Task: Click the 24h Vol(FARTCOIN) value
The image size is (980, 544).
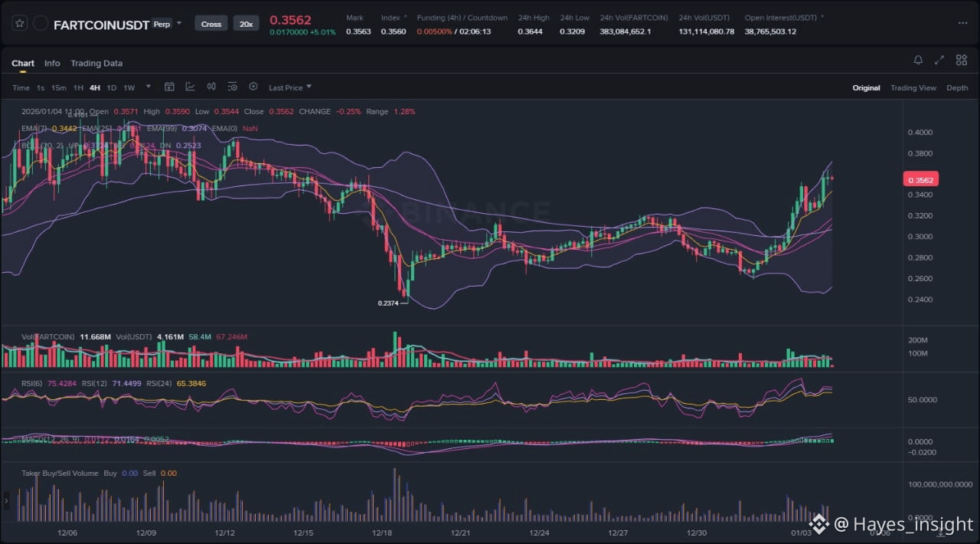Action: click(626, 31)
